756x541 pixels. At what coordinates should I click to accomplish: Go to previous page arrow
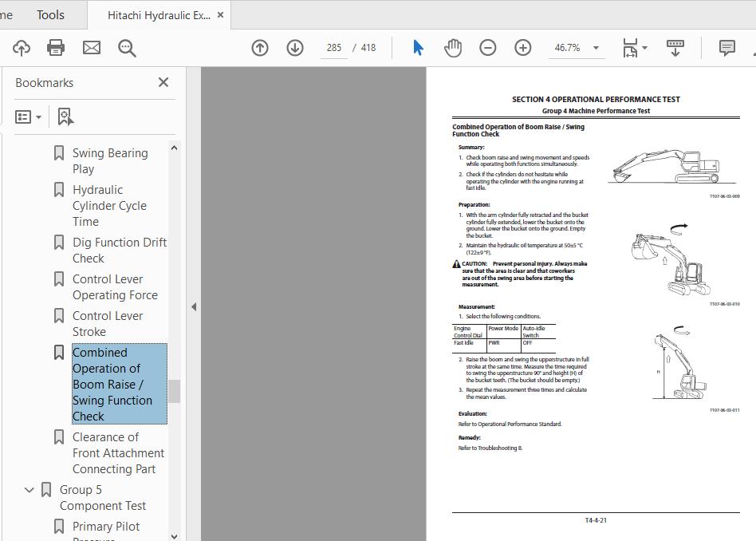coord(260,48)
